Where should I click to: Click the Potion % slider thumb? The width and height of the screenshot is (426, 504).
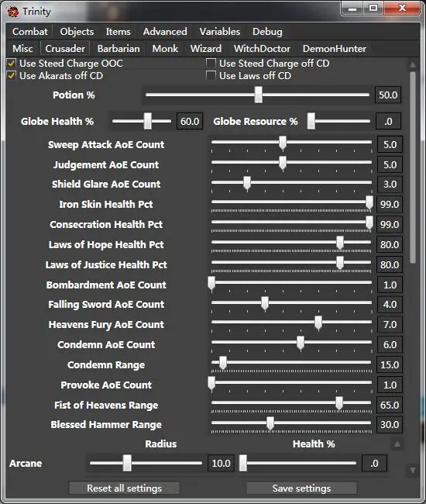click(x=259, y=95)
